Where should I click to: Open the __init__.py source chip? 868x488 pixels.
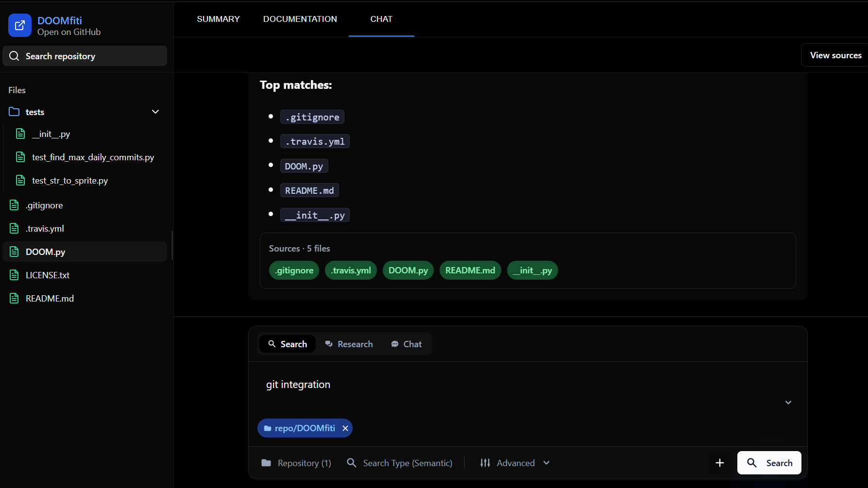pyautogui.click(x=532, y=270)
